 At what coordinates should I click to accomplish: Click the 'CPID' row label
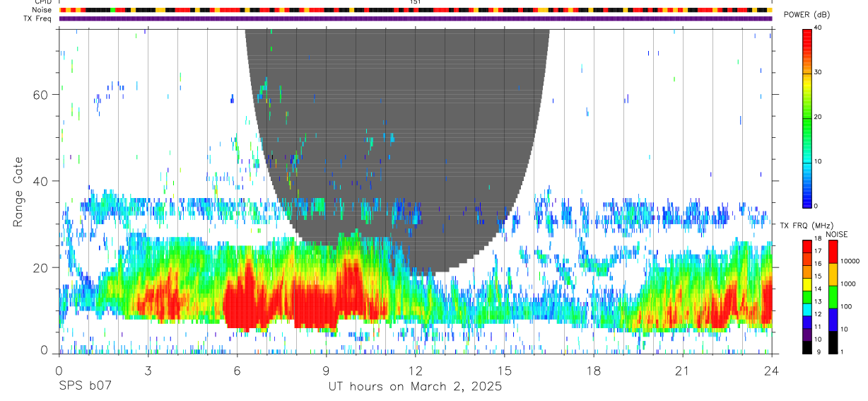point(43,2)
